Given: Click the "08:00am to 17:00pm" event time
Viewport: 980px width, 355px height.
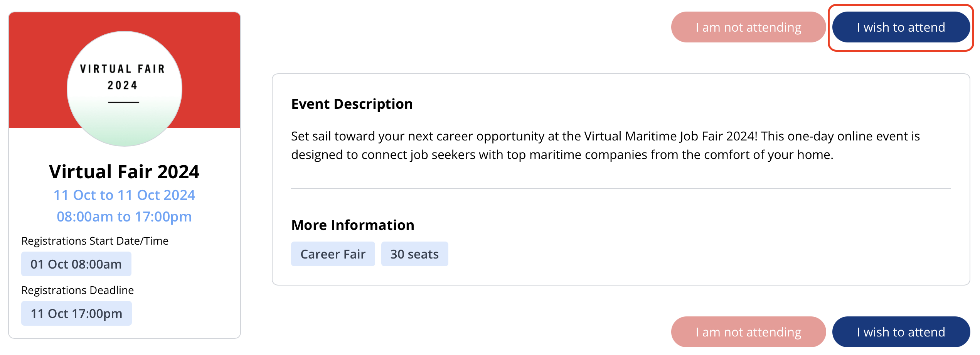Looking at the screenshot, I should 124,216.
